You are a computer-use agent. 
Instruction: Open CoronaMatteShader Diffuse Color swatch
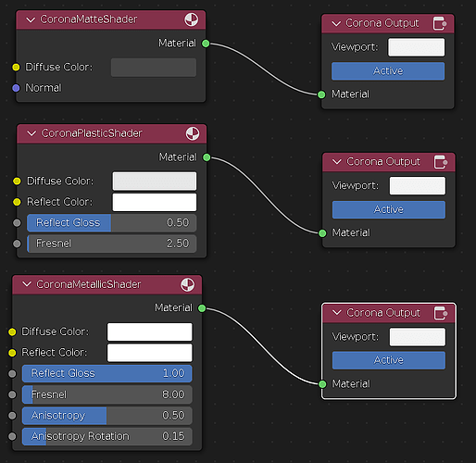(x=154, y=68)
